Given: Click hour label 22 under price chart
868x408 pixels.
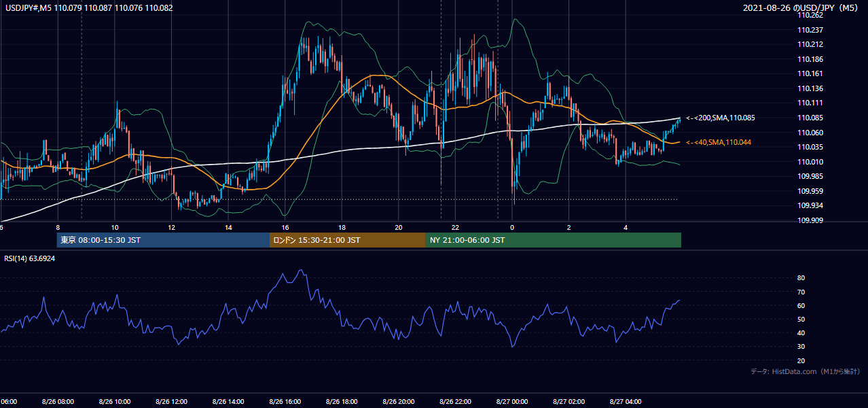Looking at the screenshot, I should coord(455,228).
